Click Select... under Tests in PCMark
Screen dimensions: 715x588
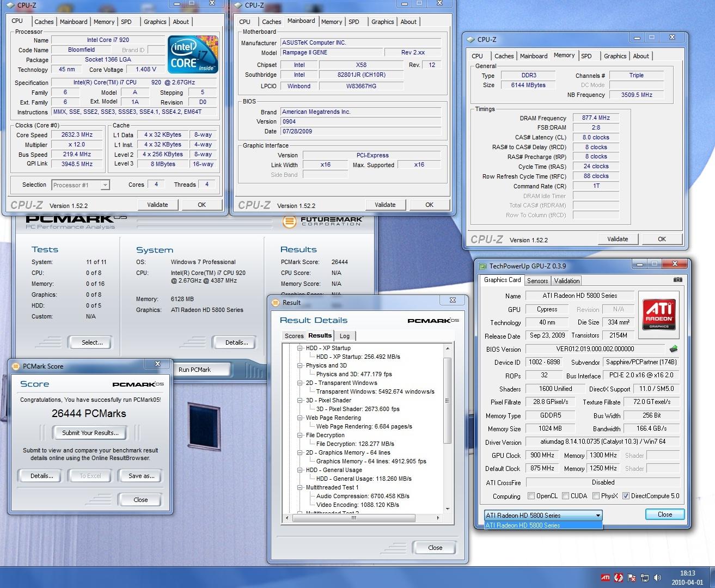(x=92, y=342)
